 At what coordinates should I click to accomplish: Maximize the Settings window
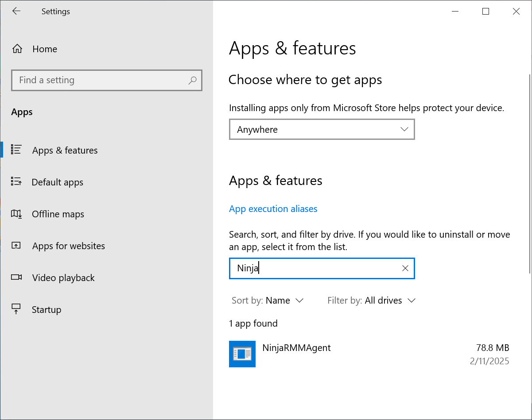pyautogui.click(x=485, y=12)
